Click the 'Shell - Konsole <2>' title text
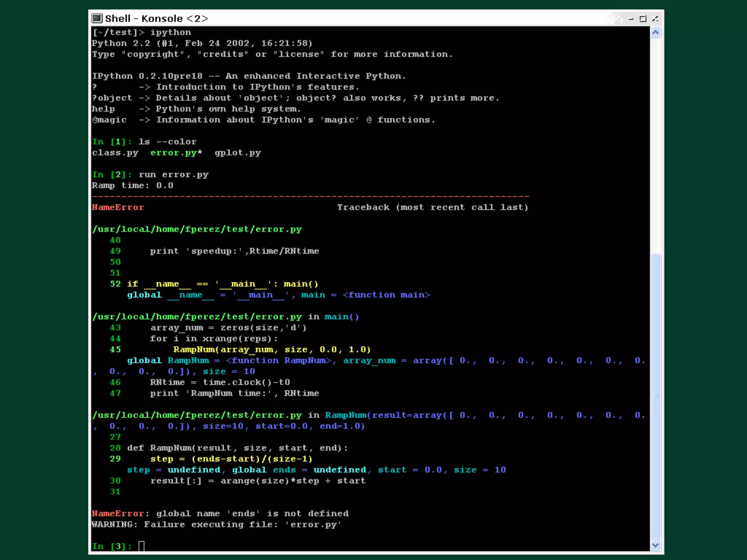 click(156, 19)
